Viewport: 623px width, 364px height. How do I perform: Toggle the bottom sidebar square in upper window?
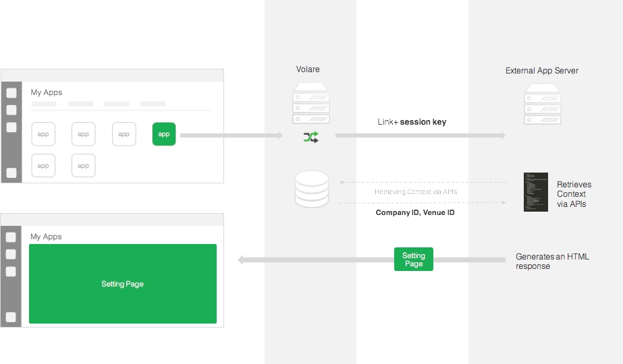click(x=11, y=173)
